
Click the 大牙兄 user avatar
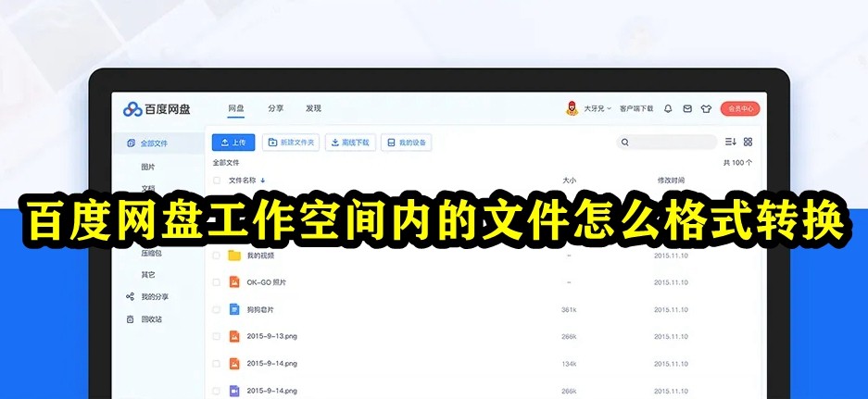point(572,108)
